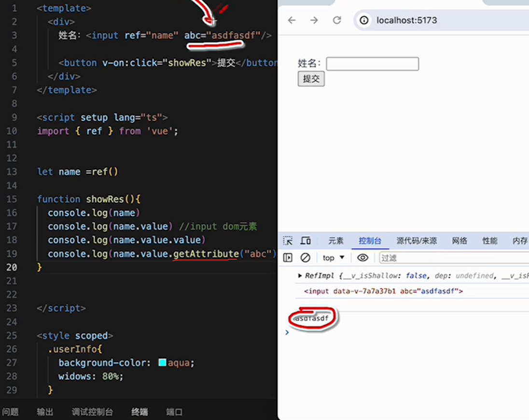Click 'ref="name"' attribute on input
Image resolution: width=529 pixels, height=420 pixels.
pos(152,35)
